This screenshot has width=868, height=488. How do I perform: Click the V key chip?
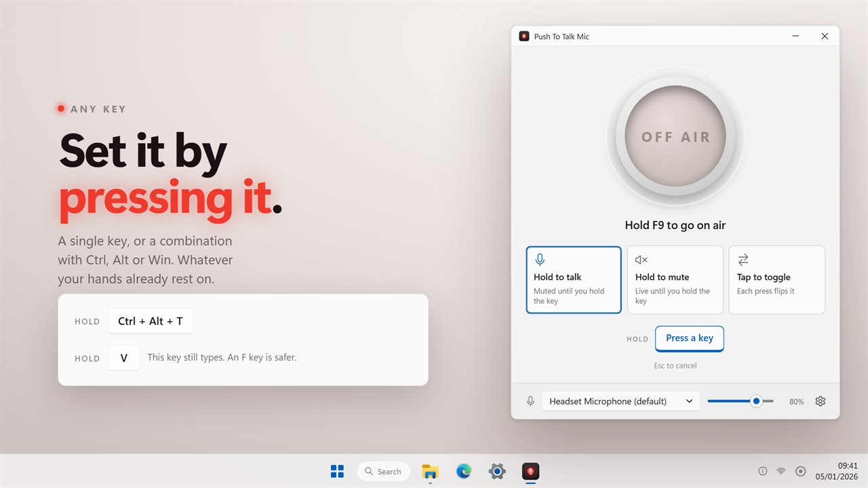(124, 358)
